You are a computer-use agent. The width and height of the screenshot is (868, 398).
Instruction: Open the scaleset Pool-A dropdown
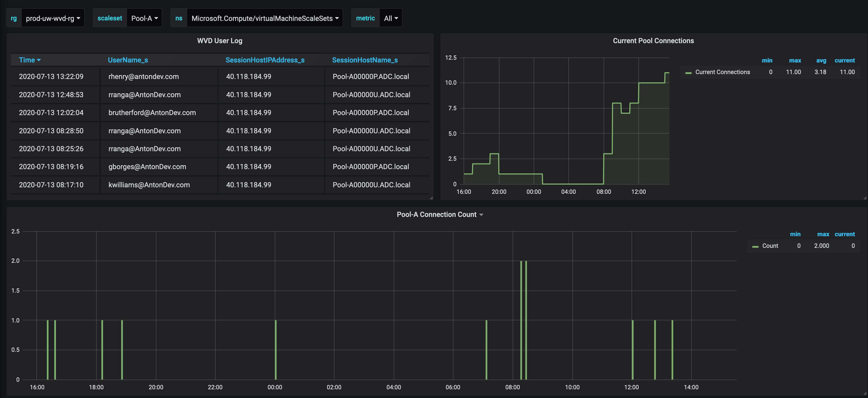point(144,18)
